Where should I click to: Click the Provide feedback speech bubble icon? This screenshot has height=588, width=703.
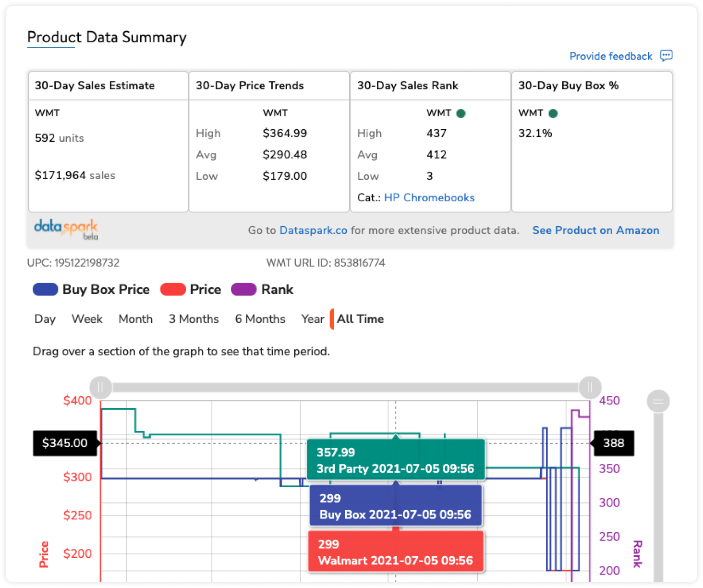tap(666, 56)
